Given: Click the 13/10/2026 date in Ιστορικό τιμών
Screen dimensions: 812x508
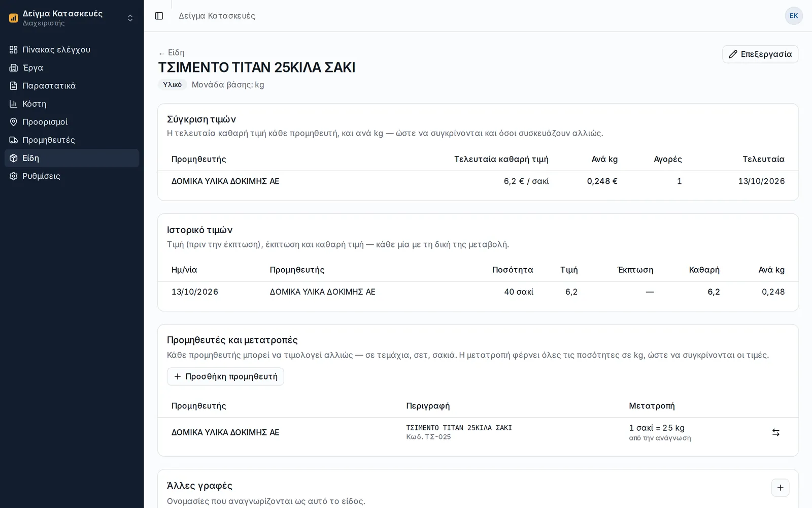Looking at the screenshot, I should [x=195, y=292].
